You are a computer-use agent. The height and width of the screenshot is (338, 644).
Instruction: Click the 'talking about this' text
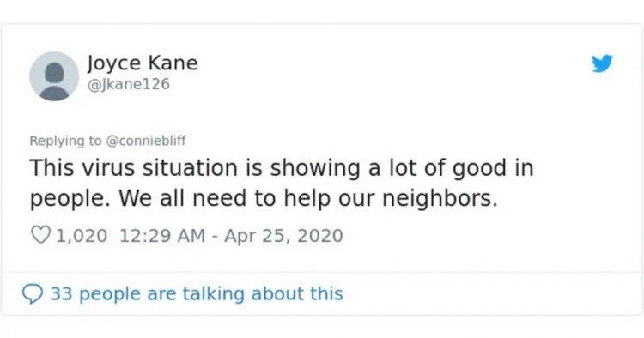click(x=263, y=293)
